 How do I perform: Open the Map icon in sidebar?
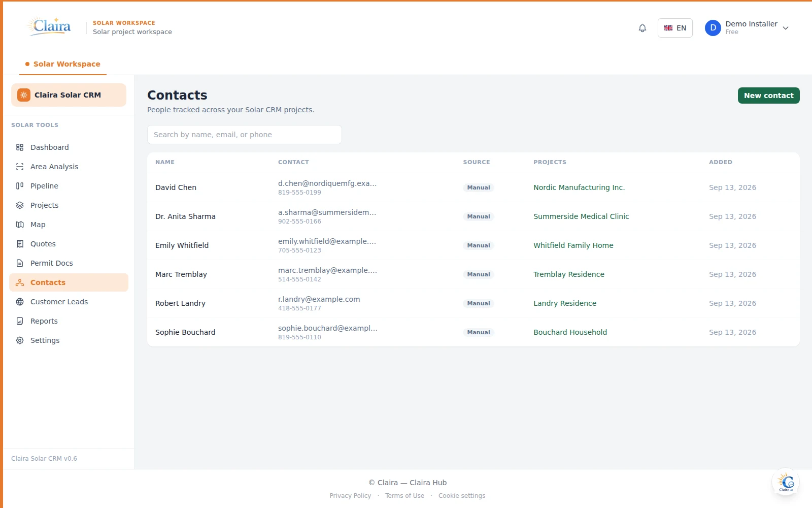[x=20, y=225]
